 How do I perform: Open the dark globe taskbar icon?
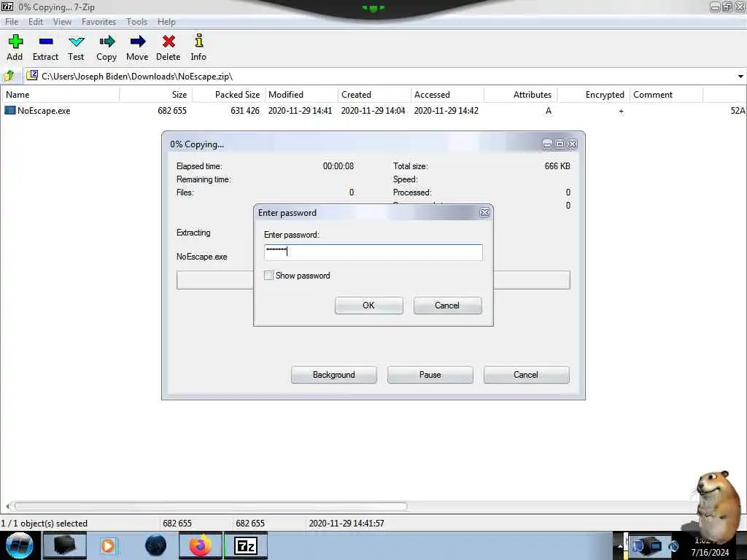[156, 545]
